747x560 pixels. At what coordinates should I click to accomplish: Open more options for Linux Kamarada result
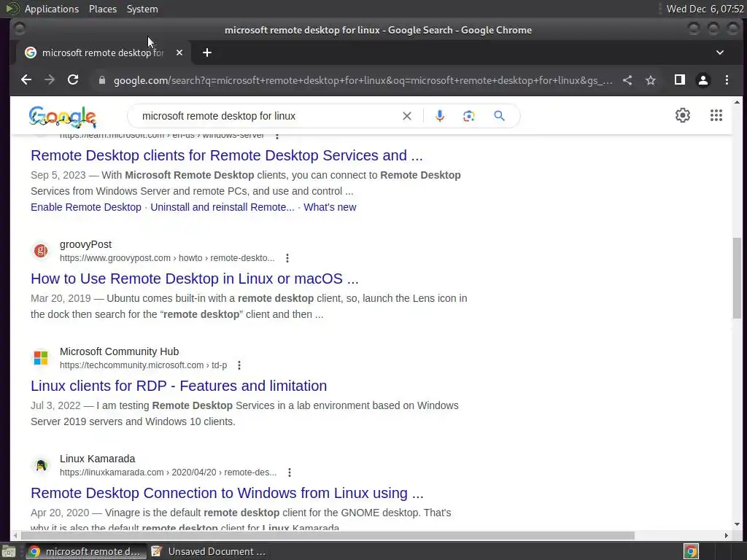[290, 472]
